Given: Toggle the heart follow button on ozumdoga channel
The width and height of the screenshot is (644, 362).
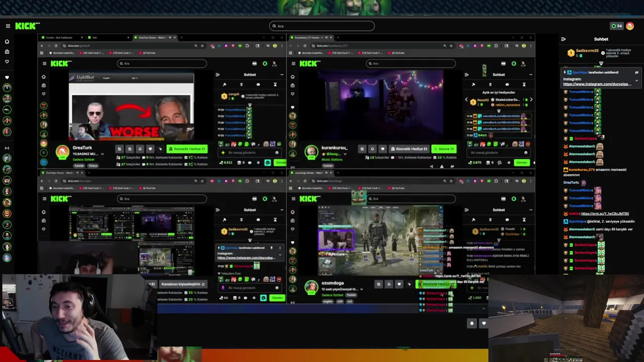Looking at the screenshot, I should tap(399, 284).
